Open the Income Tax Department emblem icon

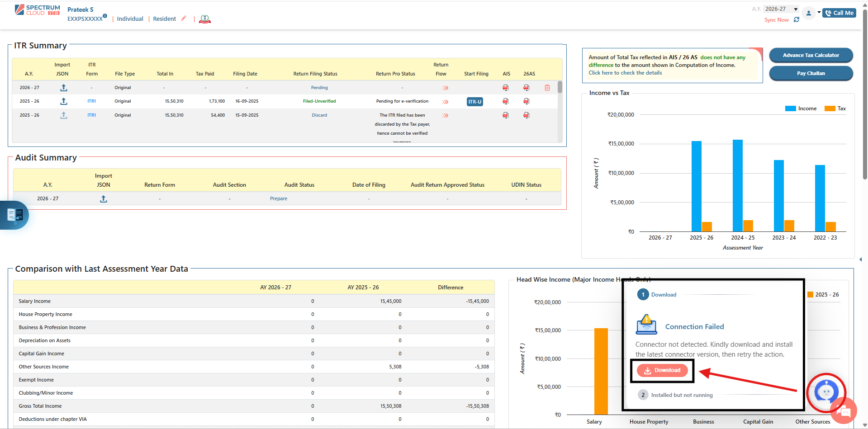(205, 19)
